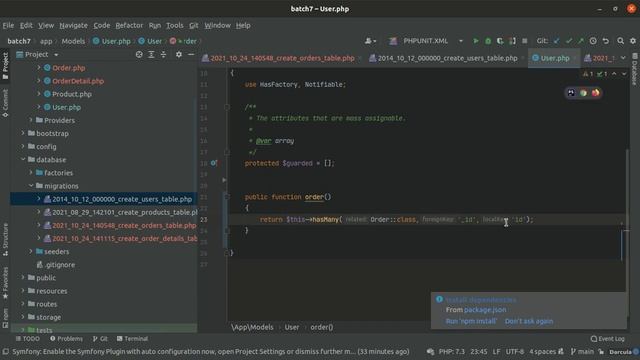Viewport: 640px width, 360px height.
Task: Open the TODO tool window
Action: pos(28,339)
